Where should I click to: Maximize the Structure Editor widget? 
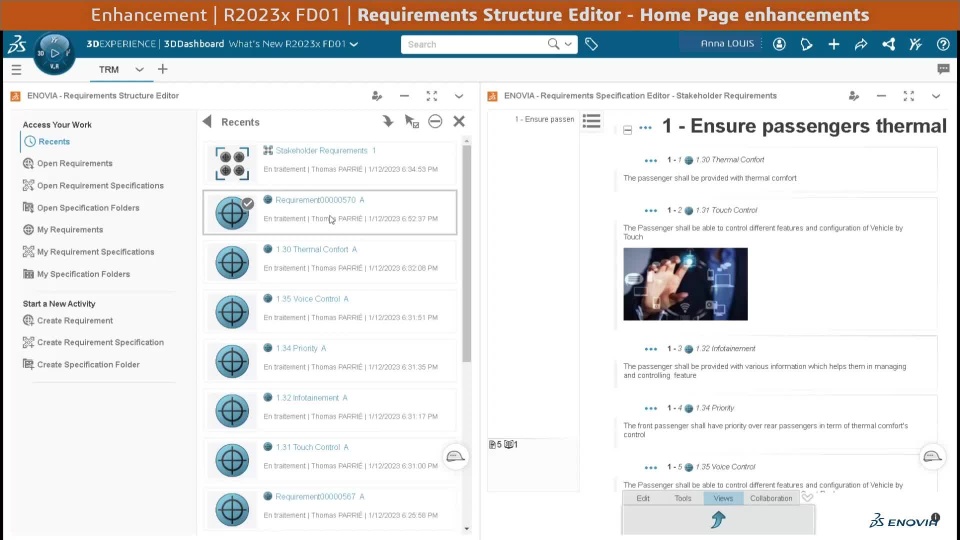point(432,96)
